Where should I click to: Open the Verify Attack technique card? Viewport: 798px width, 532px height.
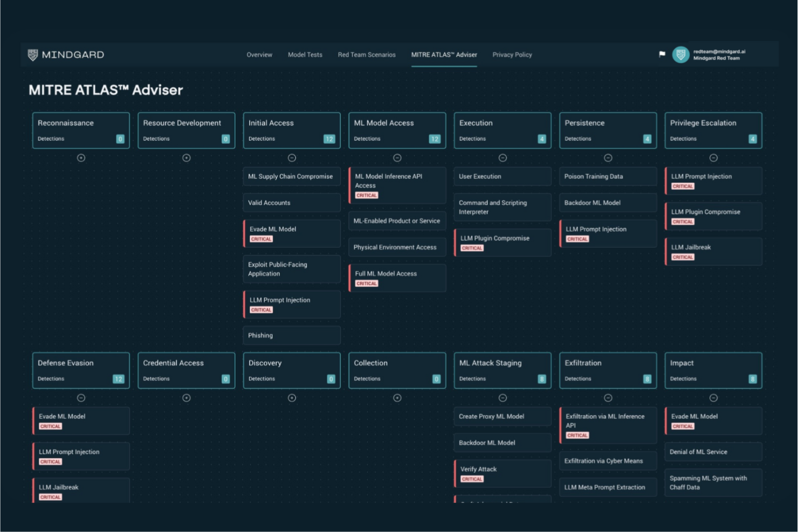pos(503,473)
